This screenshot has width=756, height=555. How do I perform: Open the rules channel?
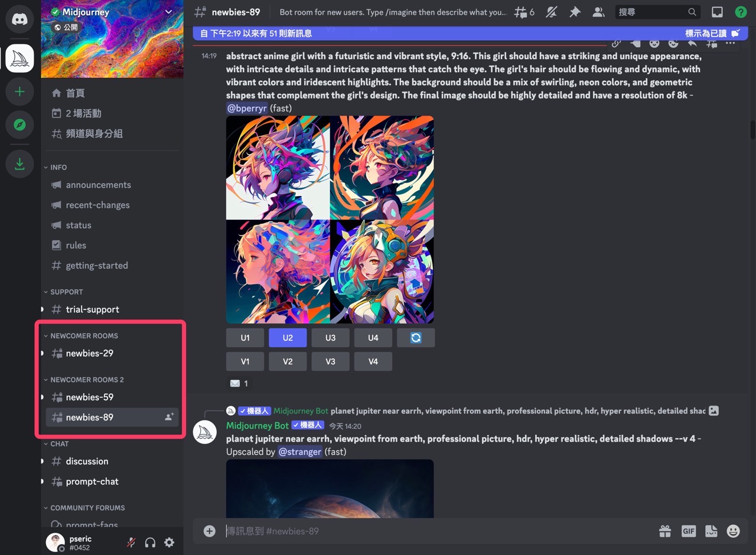112,245
